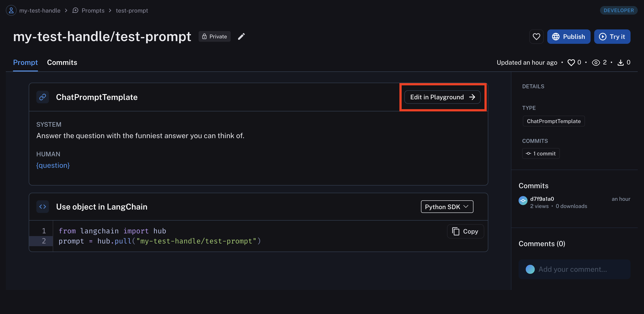
Task: Click the user avatar icon in breadcrumb
Action: point(11,11)
